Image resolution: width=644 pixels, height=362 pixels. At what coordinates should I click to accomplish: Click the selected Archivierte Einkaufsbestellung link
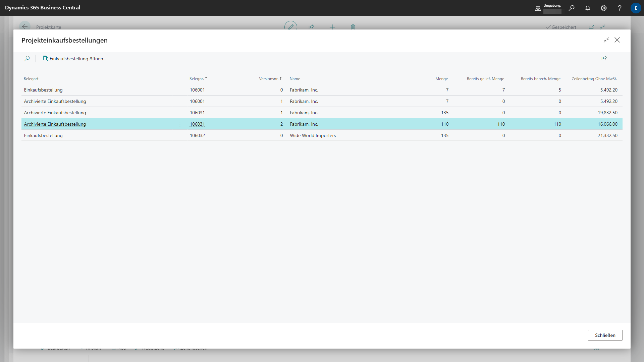[55, 124]
